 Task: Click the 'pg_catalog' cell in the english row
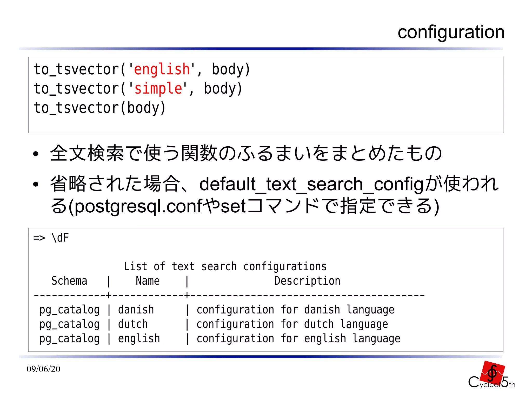pyautogui.click(x=69, y=339)
